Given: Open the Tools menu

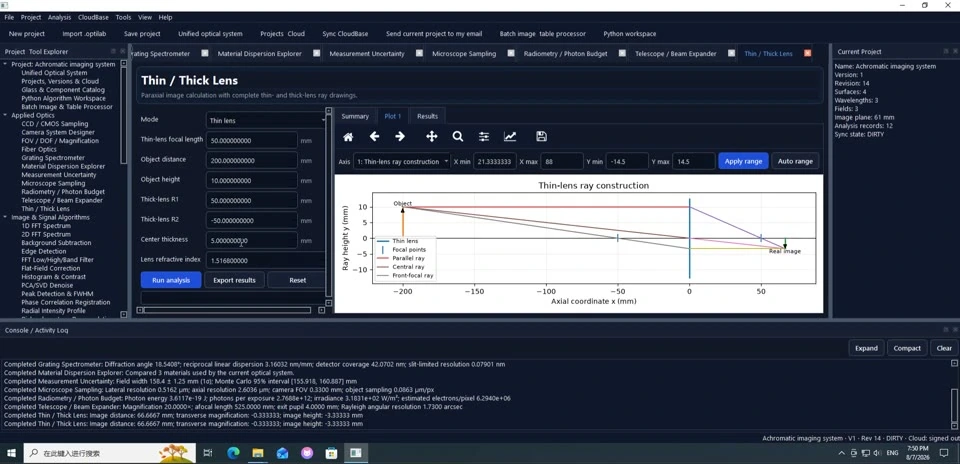Looking at the screenshot, I should 124,18.
